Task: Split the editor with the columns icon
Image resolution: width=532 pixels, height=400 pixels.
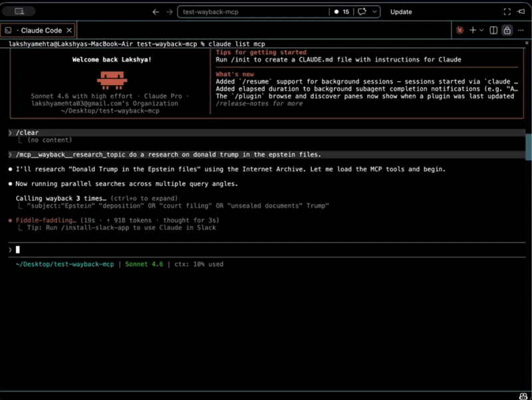Action: click(493, 30)
